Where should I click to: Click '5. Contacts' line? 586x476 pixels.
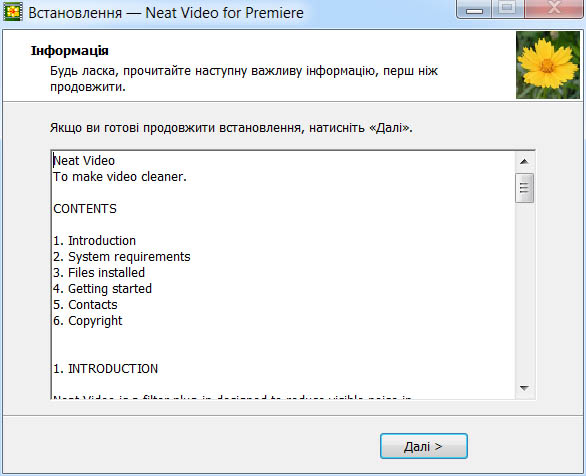pyautogui.click(x=85, y=305)
